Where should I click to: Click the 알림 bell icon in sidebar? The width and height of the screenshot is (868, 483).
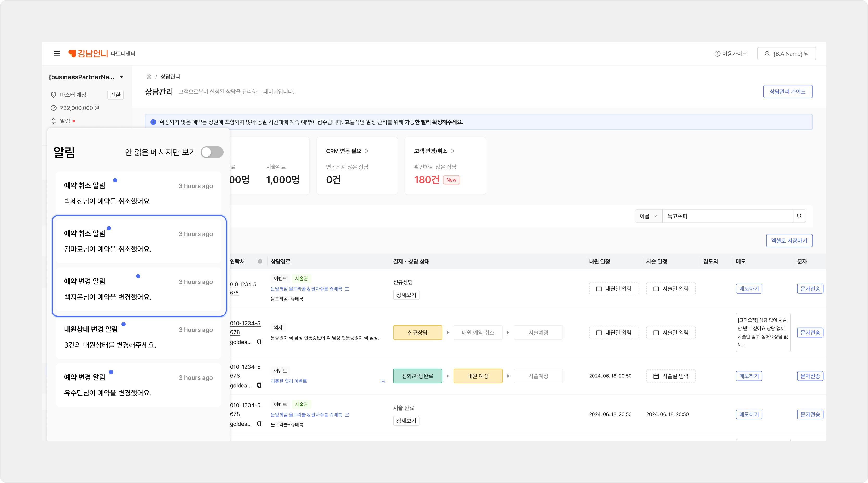pos(53,121)
